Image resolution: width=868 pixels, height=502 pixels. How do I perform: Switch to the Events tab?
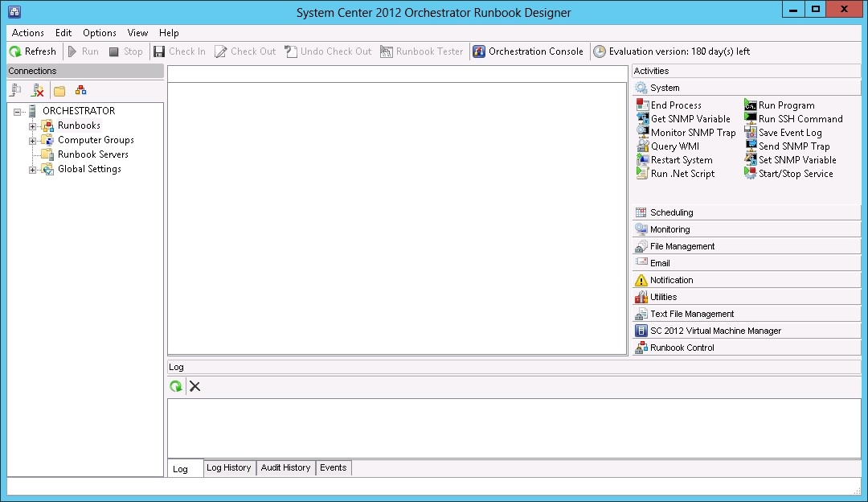coord(334,467)
